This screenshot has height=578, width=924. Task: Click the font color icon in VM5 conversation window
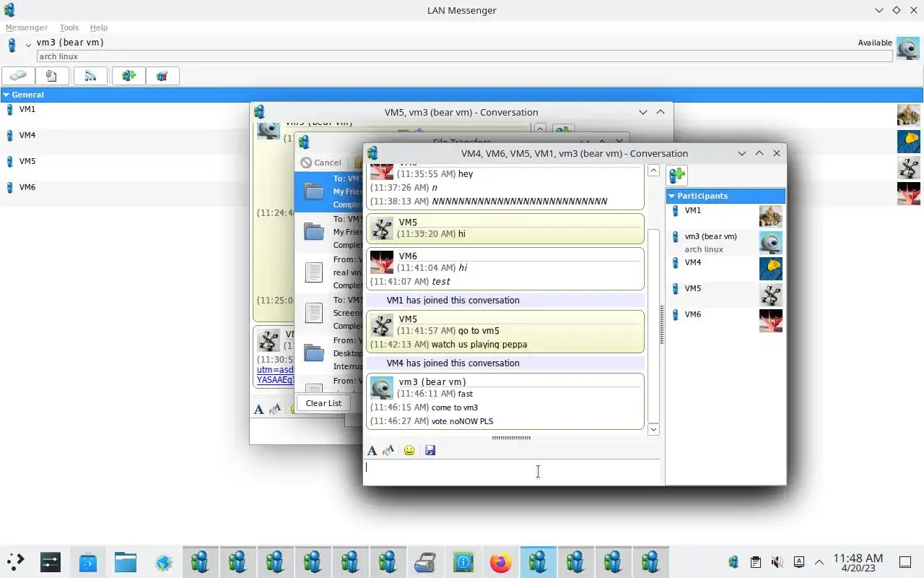coord(275,410)
